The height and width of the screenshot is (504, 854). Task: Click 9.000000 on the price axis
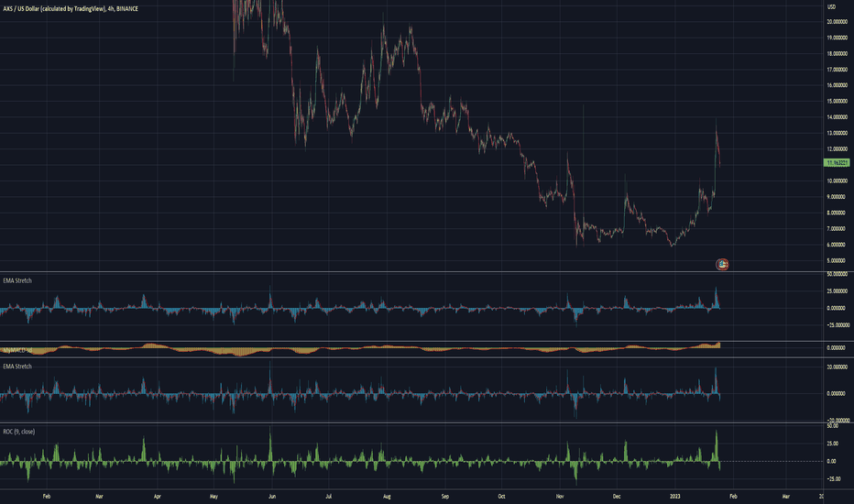(838, 197)
